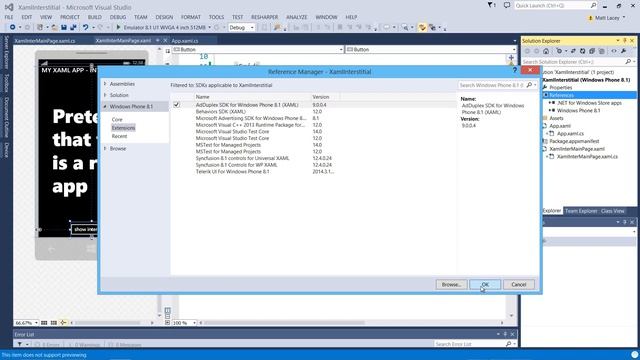Image resolution: width=640 pixels, height=360 pixels.
Task: Click Cancel button in Reference Manager
Action: coord(519,284)
